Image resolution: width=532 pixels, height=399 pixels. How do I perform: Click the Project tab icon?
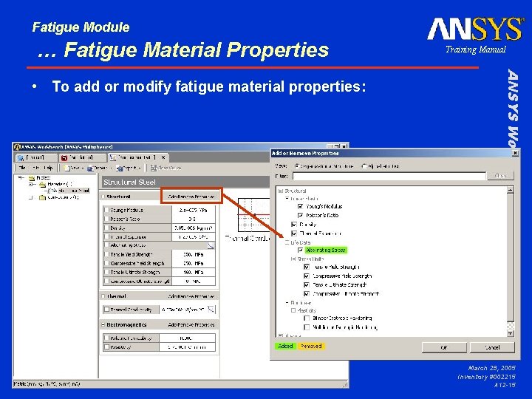(21, 158)
